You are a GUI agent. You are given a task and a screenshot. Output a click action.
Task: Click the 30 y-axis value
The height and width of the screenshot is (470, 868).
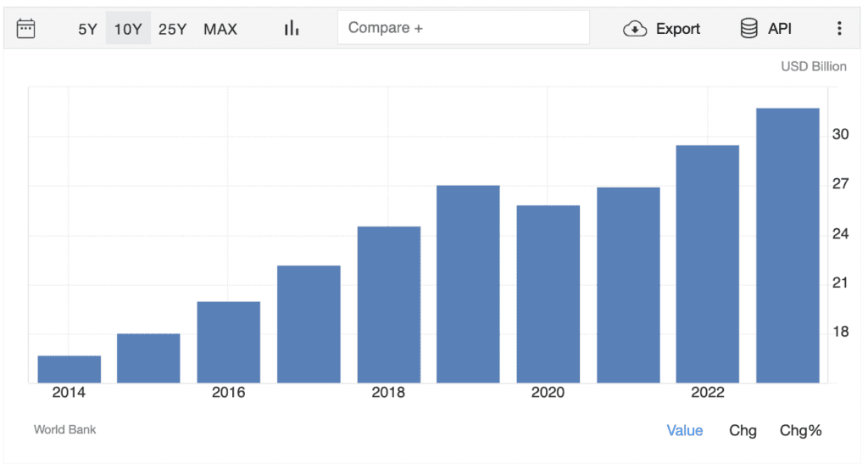840,134
